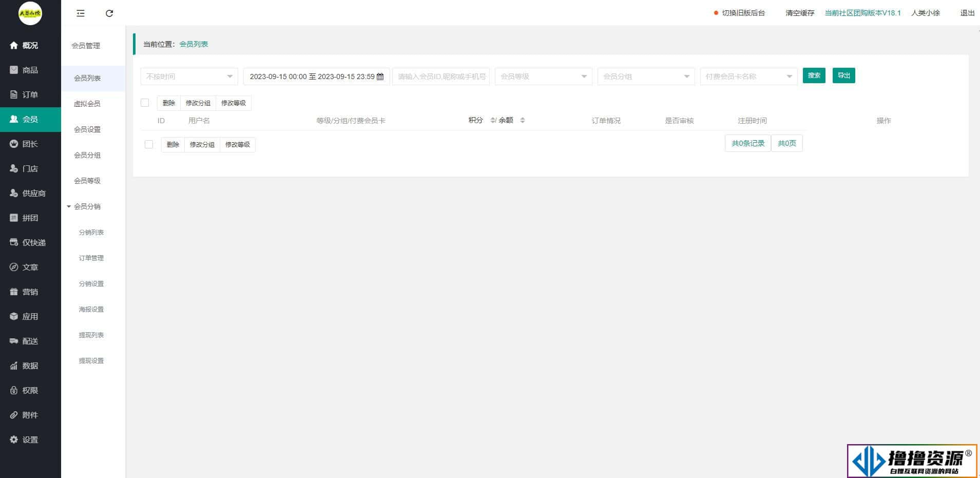Click the 导出 button

pos(844,75)
